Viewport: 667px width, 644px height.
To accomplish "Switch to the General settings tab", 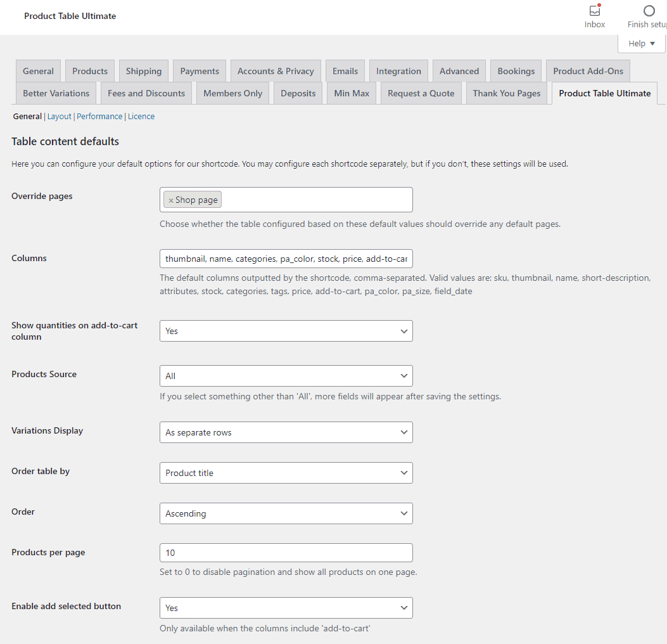I will click(38, 71).
